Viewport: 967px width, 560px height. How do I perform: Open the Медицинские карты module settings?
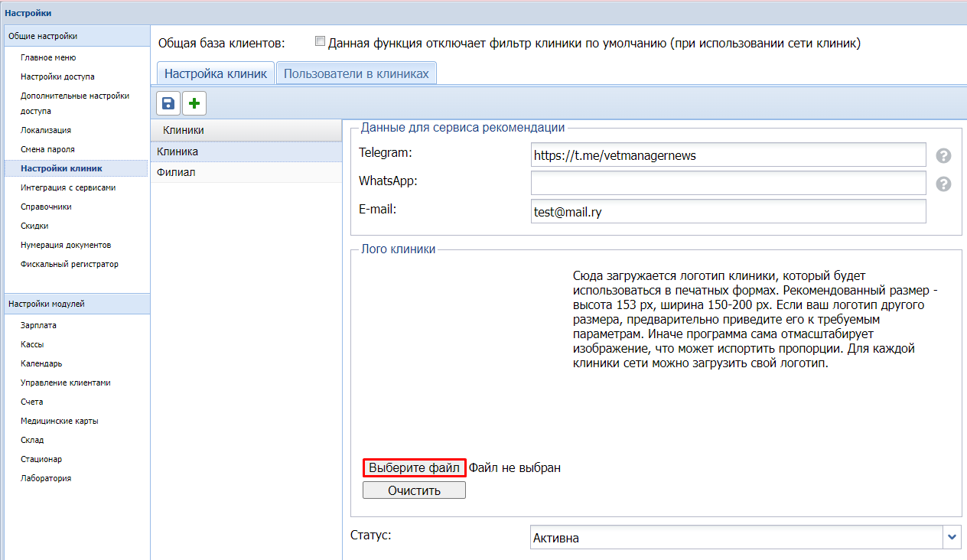pyautogui.click(x=59, y=421)
